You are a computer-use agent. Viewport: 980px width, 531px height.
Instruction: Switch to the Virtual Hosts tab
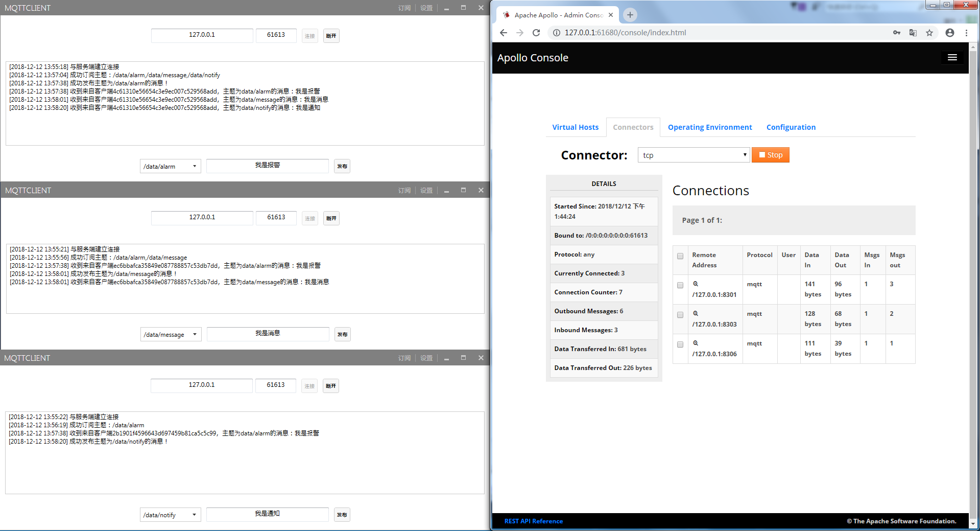pyautogui.click(x=575, y=127)
